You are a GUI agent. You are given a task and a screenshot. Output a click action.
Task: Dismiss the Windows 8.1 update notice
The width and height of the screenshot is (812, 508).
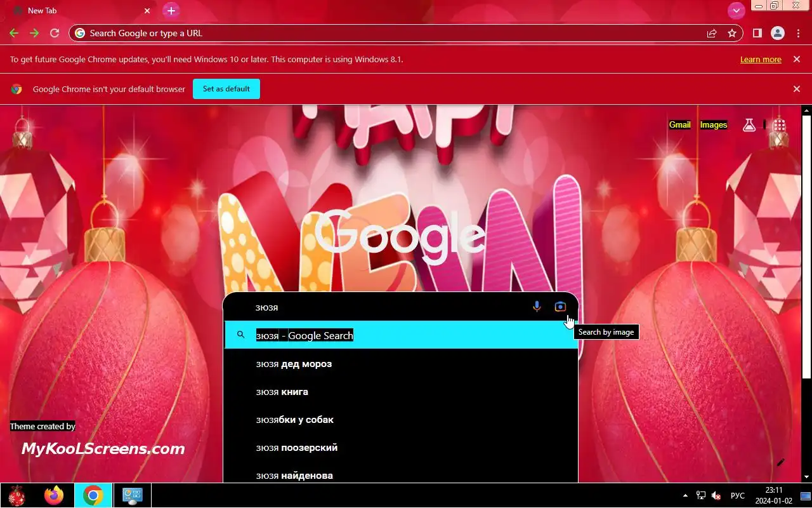pyautogui.click(x=796, y=59)
